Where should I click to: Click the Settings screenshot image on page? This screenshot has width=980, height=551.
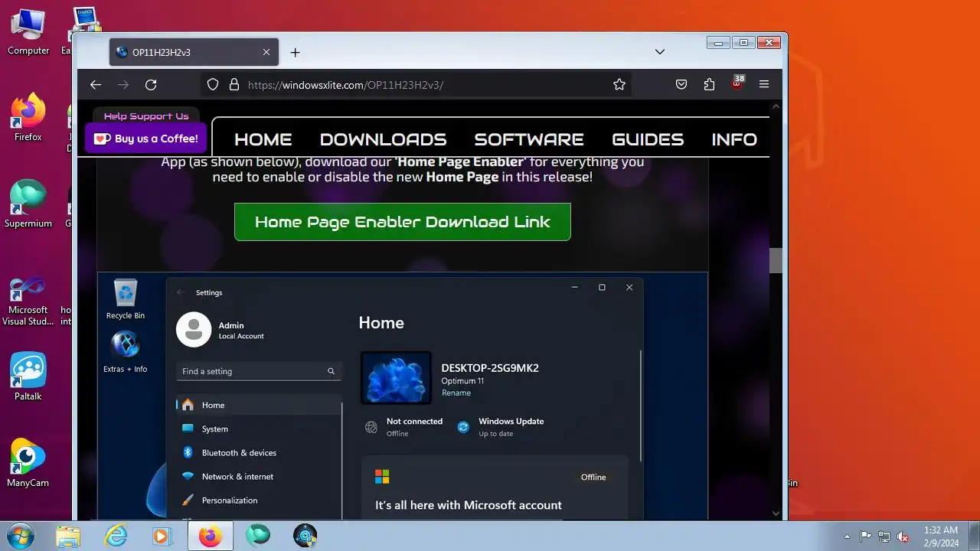coord(403,396)
